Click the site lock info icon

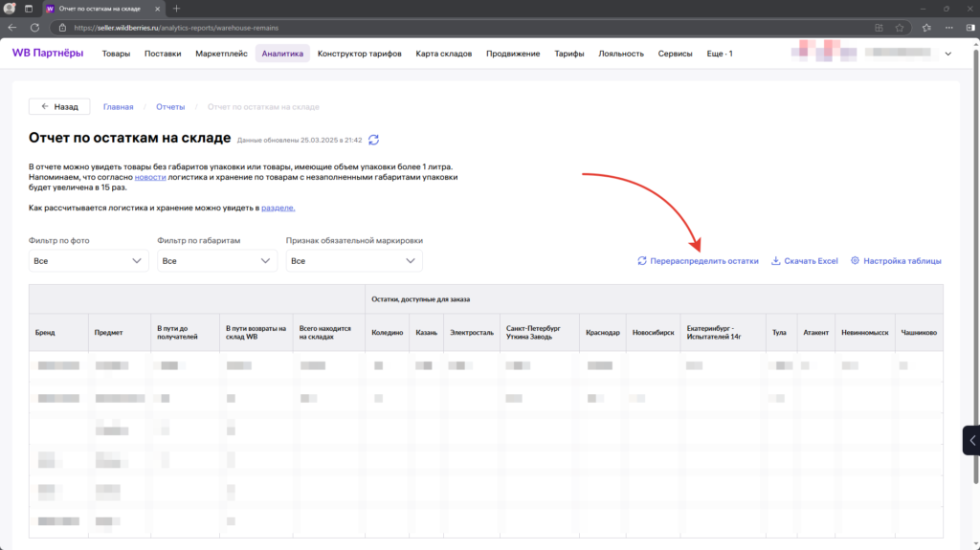62,28
